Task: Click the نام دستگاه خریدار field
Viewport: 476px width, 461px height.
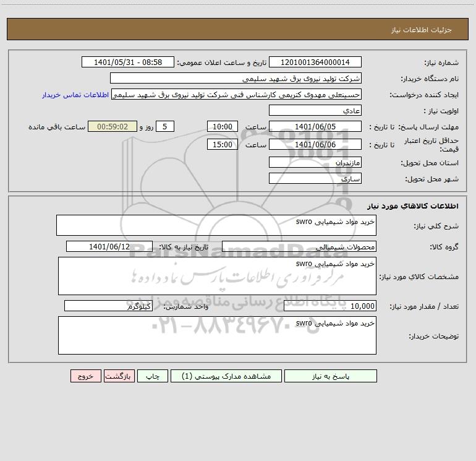Action: click(236, 78)
